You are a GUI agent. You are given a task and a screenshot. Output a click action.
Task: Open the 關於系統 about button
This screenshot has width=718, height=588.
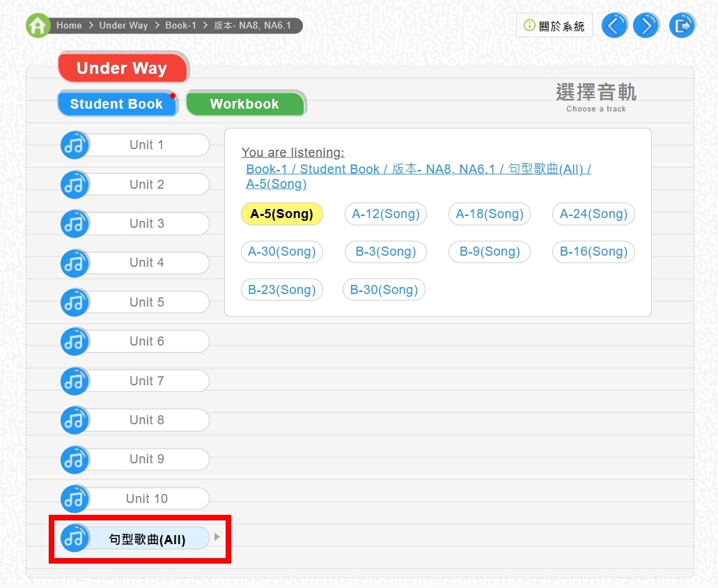pyautogui.click(x=554, y=26)
